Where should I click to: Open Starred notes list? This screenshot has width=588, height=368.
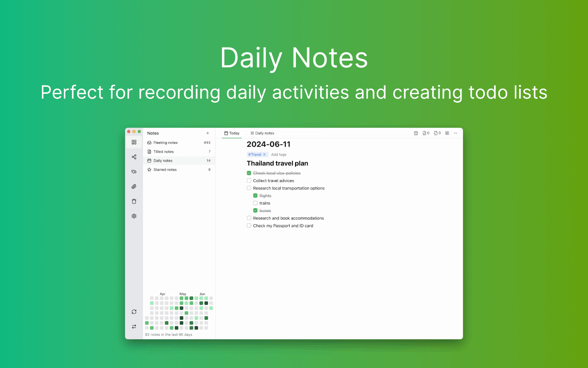point(179,170)
